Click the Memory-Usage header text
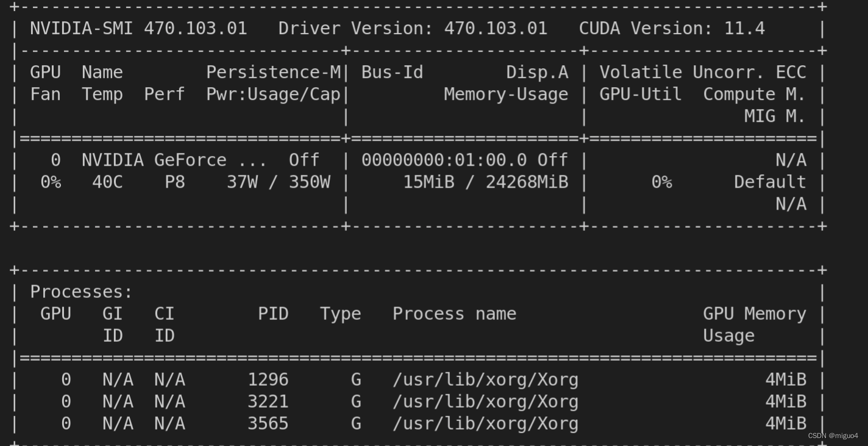The height and width of the screenshot is (446, 868). pyautogui.click(x=506, y=94)
